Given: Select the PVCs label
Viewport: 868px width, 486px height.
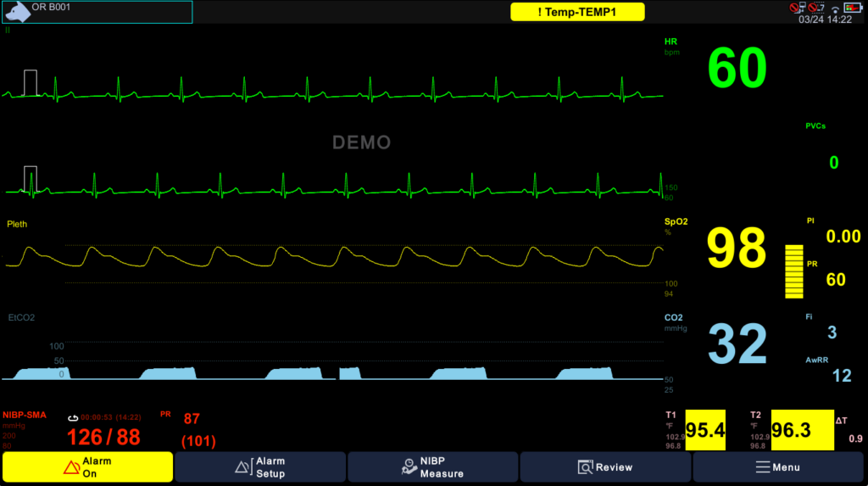Looking at the screenshot, I should point(815,126).
